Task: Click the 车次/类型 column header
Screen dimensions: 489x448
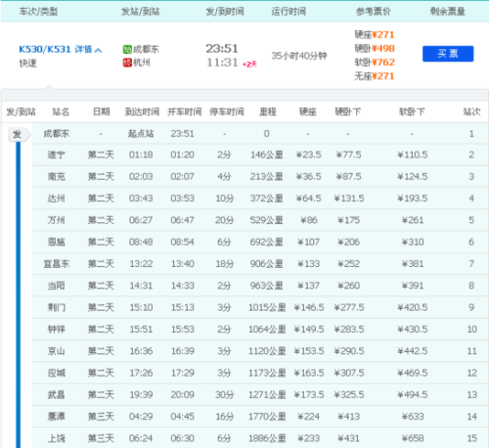Action: click(x=38, y=12)
